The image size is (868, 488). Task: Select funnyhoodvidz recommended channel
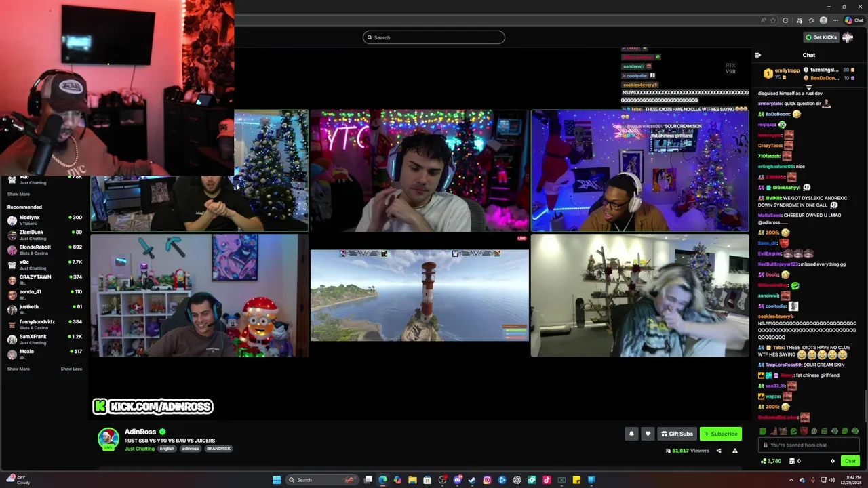click(x=45, y=324)
